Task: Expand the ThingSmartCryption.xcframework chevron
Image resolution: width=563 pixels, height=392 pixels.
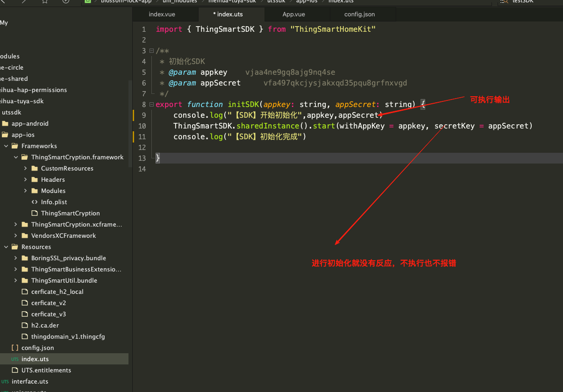Action: pyautogui.click(x=16, y=225)
